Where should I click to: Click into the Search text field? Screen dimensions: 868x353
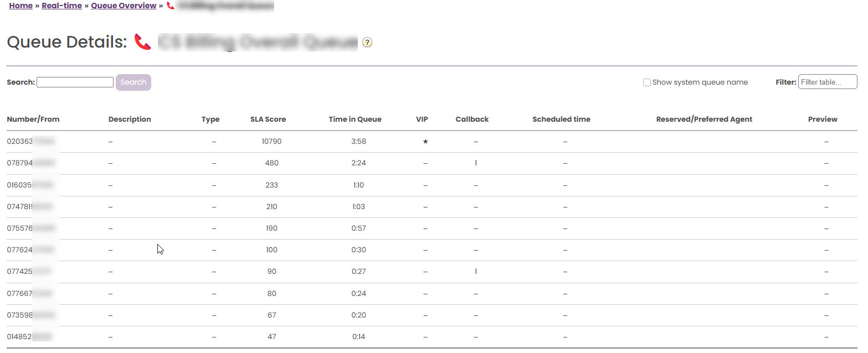point(75,82)
